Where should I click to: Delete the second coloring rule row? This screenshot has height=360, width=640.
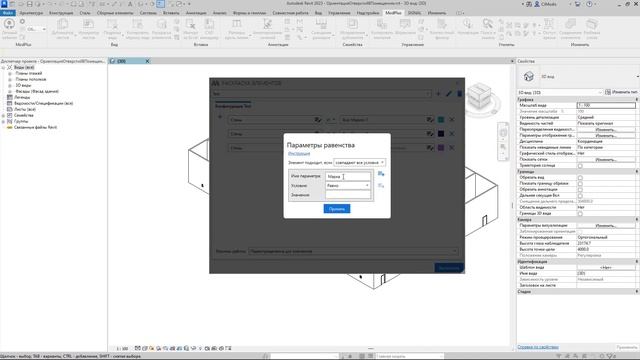click(x=452, y=133)
